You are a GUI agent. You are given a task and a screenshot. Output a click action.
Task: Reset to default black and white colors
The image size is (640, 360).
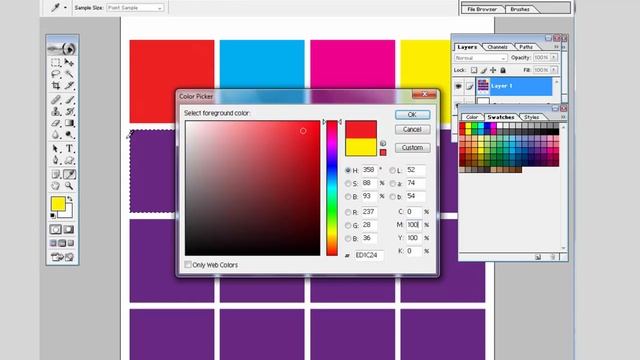(53, 216)
